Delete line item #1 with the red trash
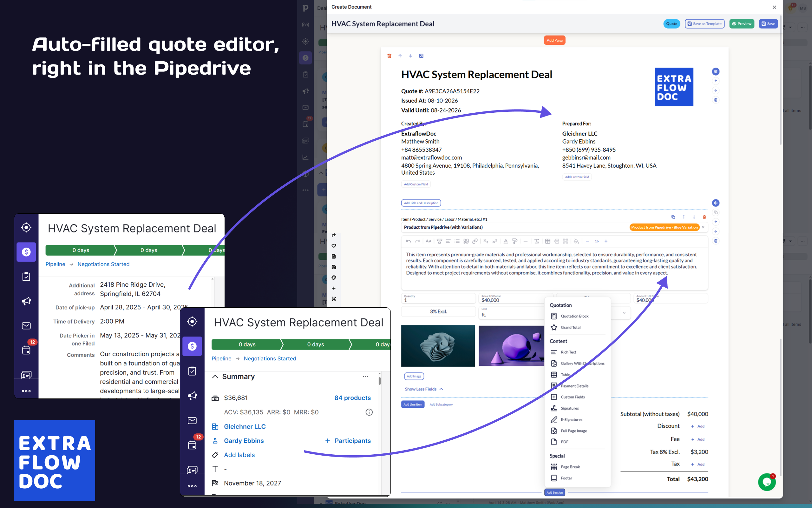The height and width of the screenshot is (508, 812). pyautogui.click(x=704, y=217)
